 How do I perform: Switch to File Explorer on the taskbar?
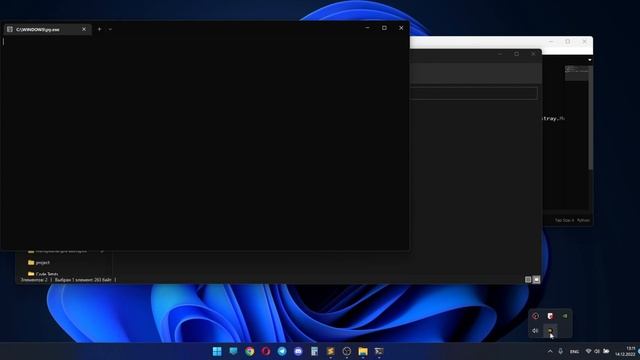point(363,351)
